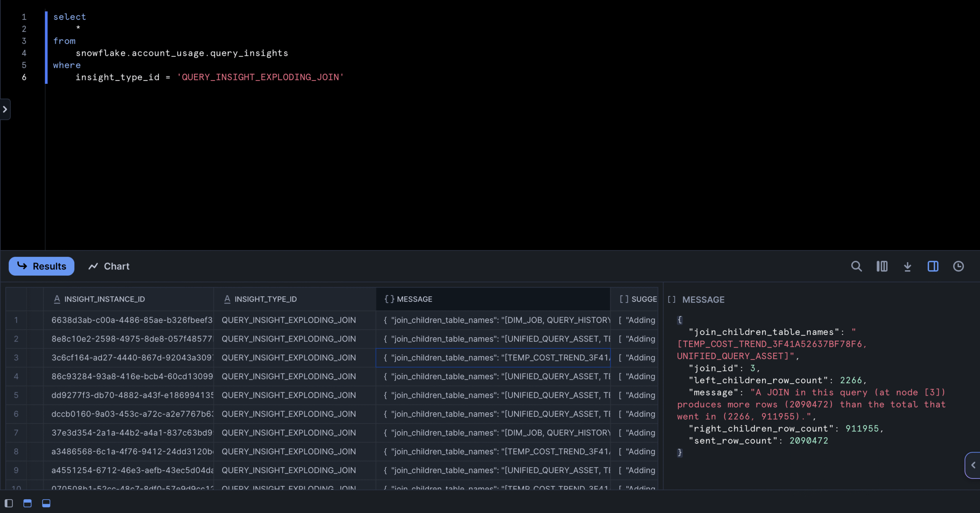This screenshot has width=980, height=513.
Task: Open query history clock icon
Action: tap(958, 266)
